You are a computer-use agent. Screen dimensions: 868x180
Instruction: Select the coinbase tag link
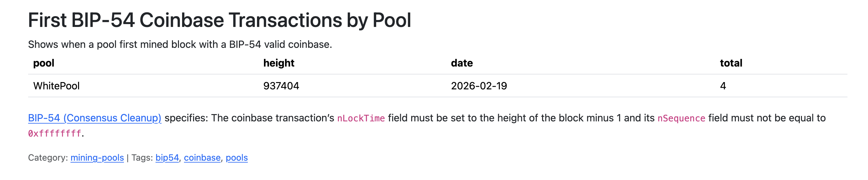tap(202, 158)
